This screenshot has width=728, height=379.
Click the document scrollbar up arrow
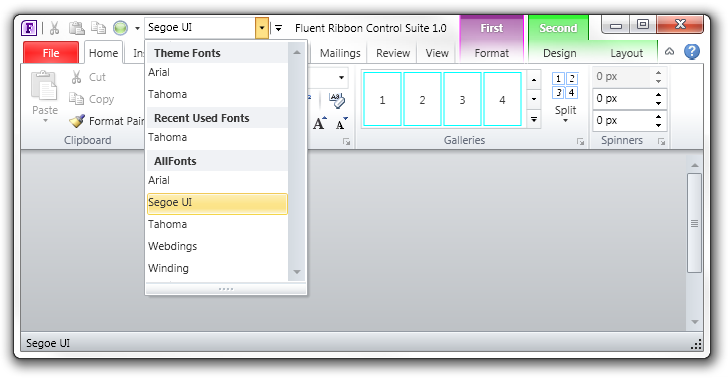[x=695, y=165]
